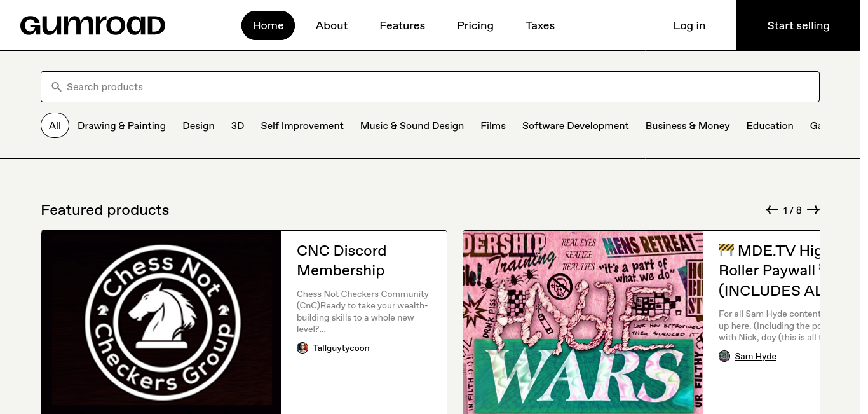This screenshot has width=868, height=414.
Task: Visit the Sam Hyde seller link
Action: [756, 357]
